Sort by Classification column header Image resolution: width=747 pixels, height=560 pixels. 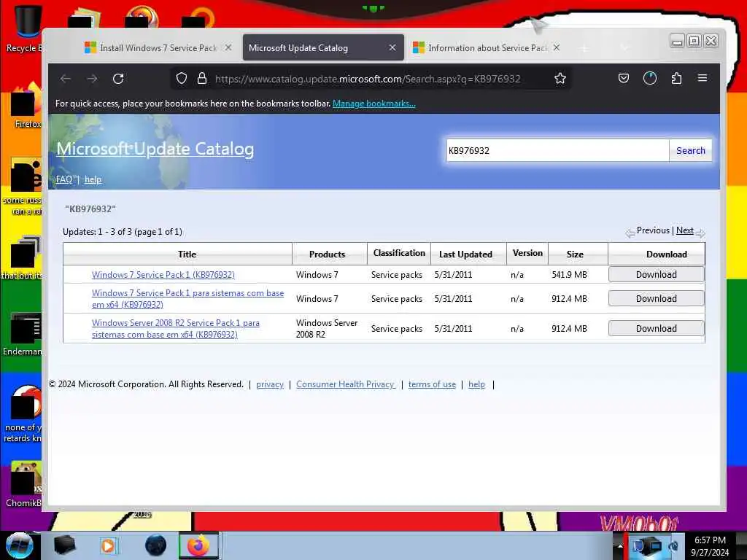point(399,253)
